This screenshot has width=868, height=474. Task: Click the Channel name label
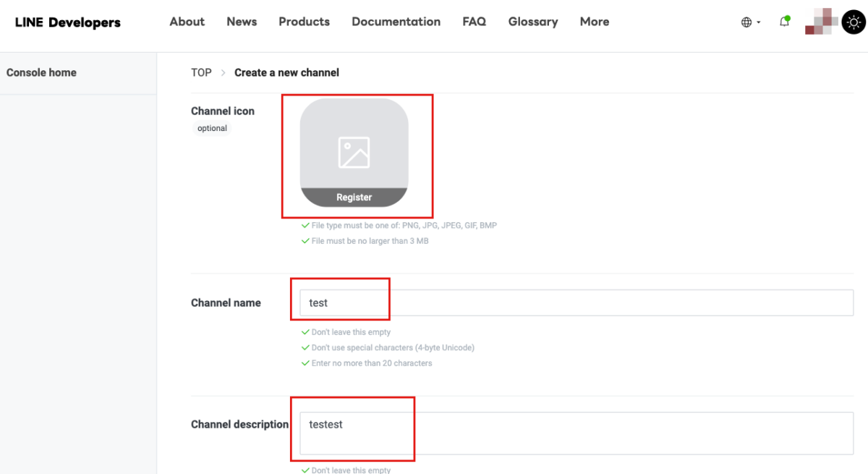(x=226, y=303)
